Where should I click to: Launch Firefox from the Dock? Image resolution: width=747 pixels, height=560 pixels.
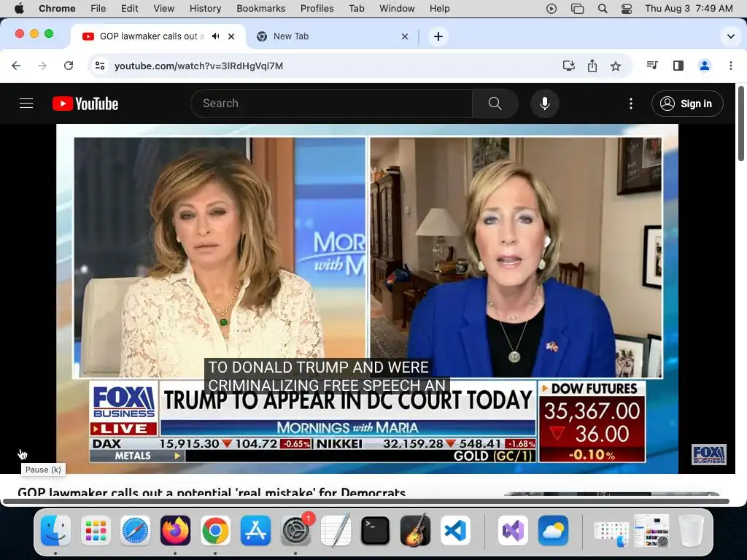click(175, 531)
